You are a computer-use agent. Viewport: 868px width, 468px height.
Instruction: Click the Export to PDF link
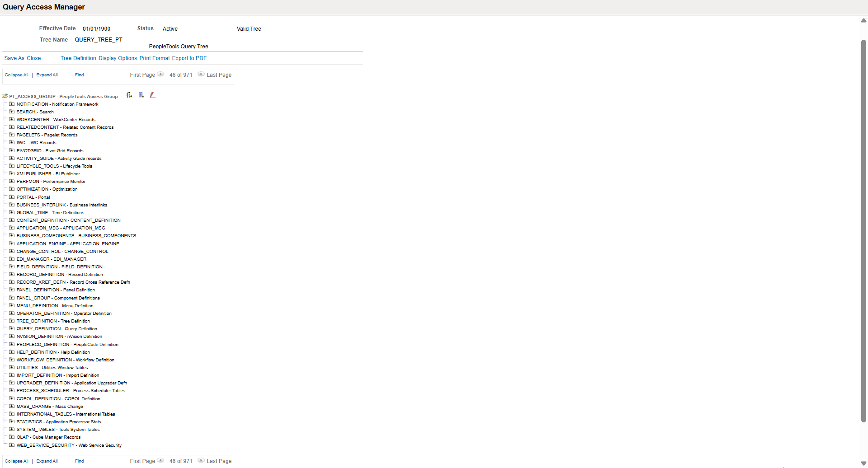(189, 58)
